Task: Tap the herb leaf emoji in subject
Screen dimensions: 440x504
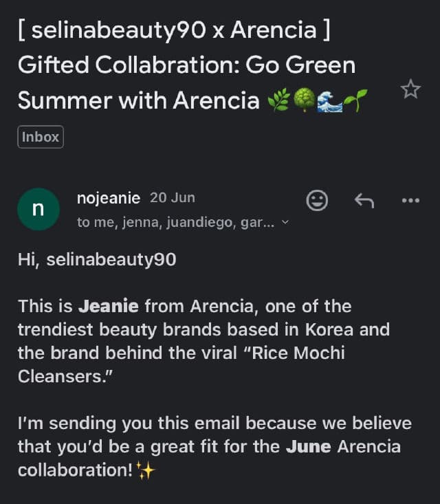Action: point(279,101)
